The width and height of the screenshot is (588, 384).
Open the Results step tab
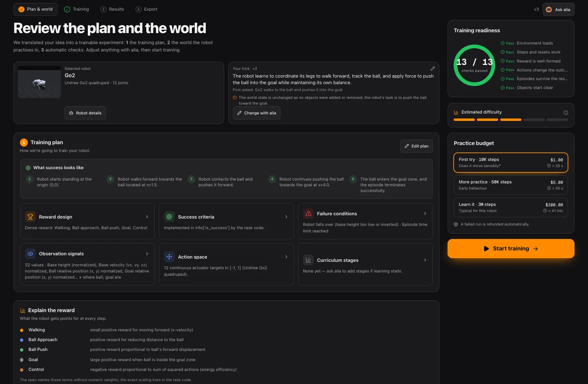(112, 9)
